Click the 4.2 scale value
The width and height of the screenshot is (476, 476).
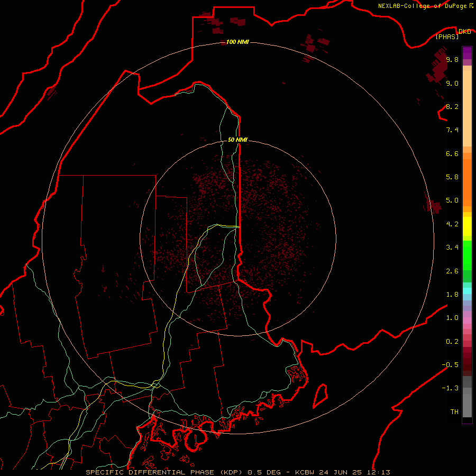[x=452, y=224]
